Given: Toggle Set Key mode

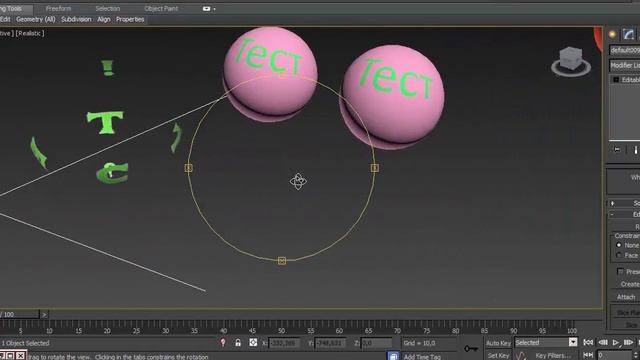Looking at the screenshot, I should 498,356.
